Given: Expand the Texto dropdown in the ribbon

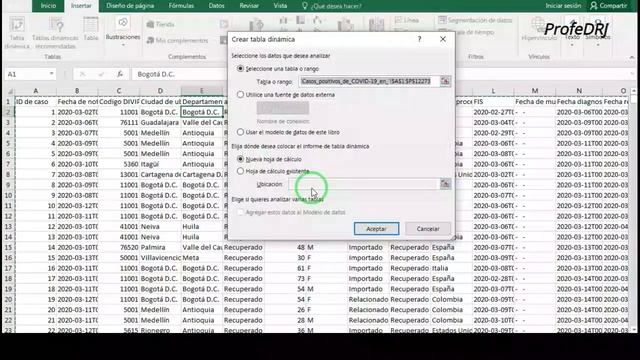Looking at the screenshot, I should tap(572, 44).
